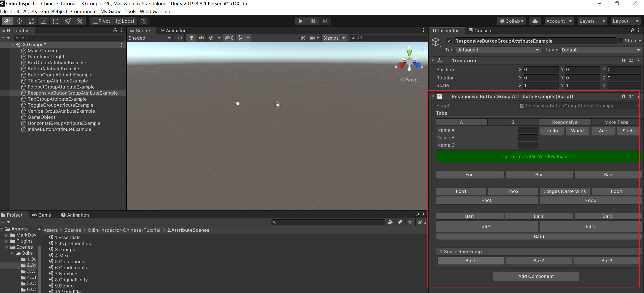The width and height of the screenshot is (644, 293).
Task: Open the Account dropdown
Action: (559, 21)
